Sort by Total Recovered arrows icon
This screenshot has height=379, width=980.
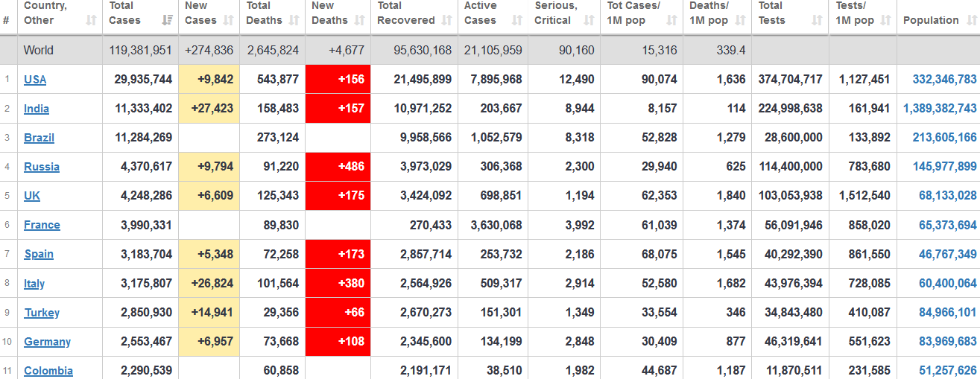[447, 20]
